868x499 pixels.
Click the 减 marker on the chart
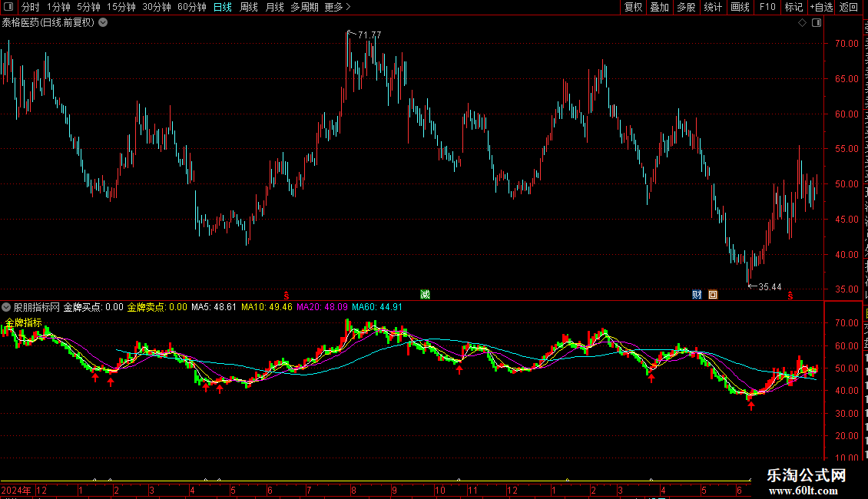425,294
